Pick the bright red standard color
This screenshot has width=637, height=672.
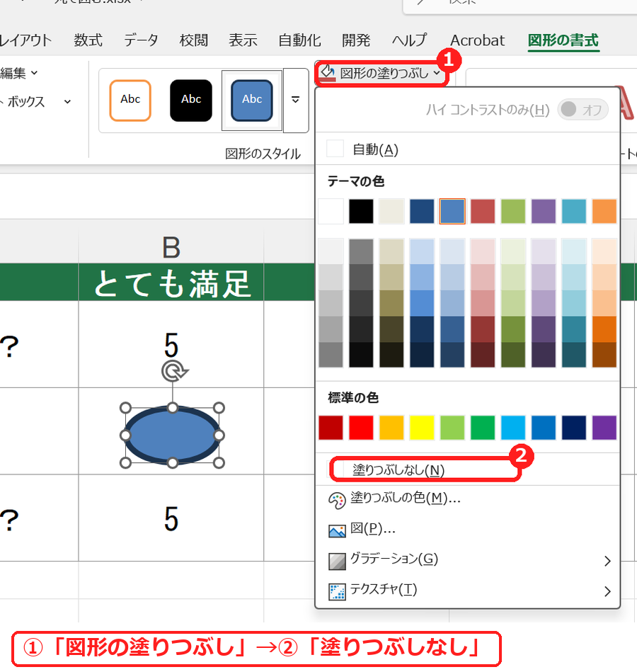[x=361, y=427]
